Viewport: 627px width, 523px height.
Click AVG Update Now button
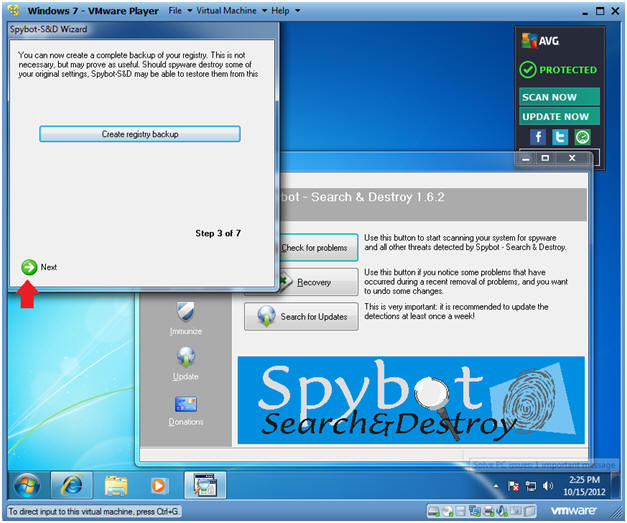[559, 116]
